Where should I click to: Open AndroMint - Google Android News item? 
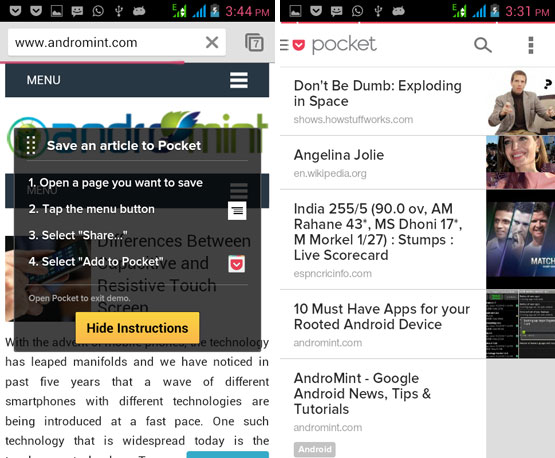click(x=383, y=409)
